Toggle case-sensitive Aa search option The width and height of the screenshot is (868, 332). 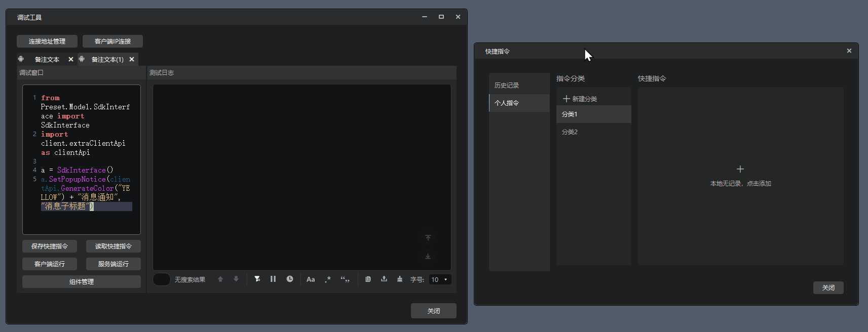tap(311, 279)
